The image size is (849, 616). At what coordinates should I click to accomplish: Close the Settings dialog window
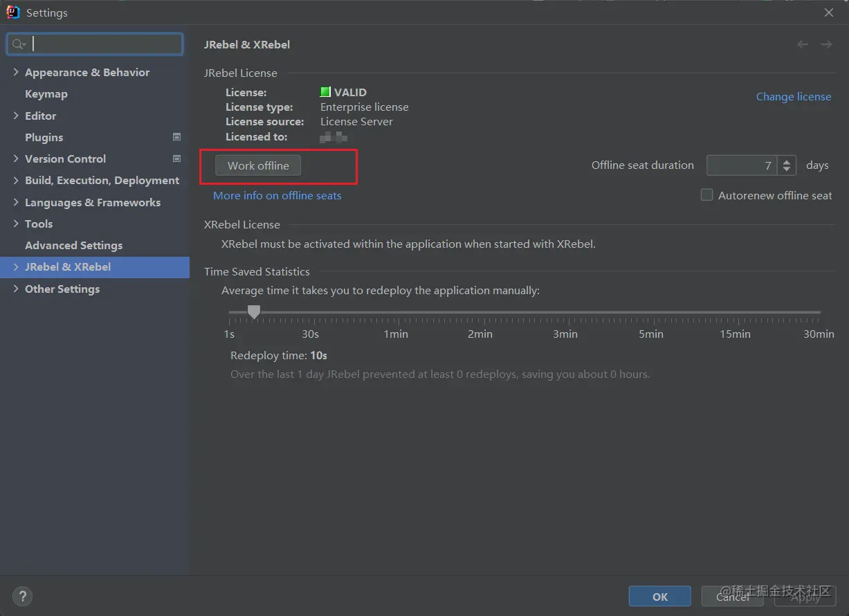829,12
